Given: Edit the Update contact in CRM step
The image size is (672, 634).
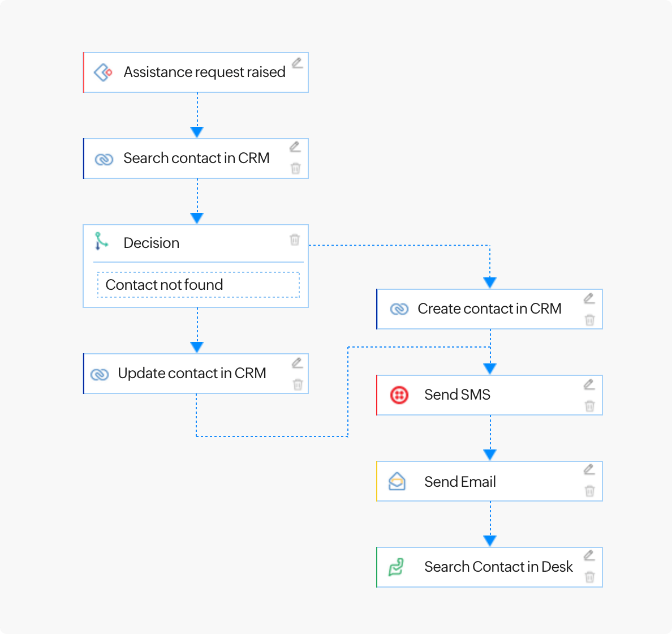Looking at the screenshot, I should click(297, 363).
